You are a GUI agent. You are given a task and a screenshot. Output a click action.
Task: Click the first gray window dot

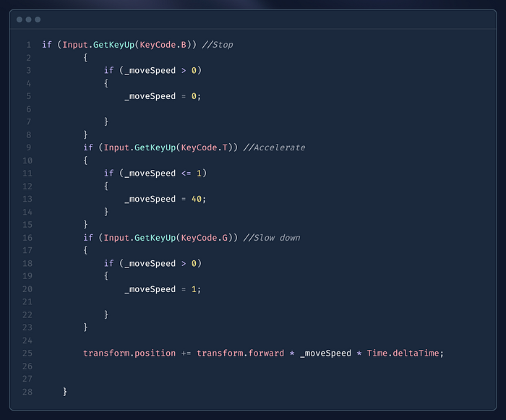pyautogui.click(x=20, y=20)
